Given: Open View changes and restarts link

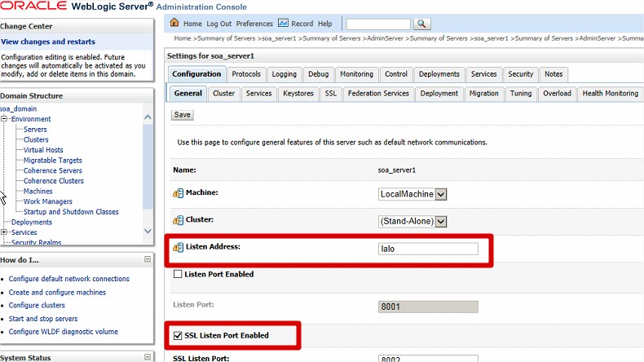Looking at the screenshot, I should (x=48, y=42).
